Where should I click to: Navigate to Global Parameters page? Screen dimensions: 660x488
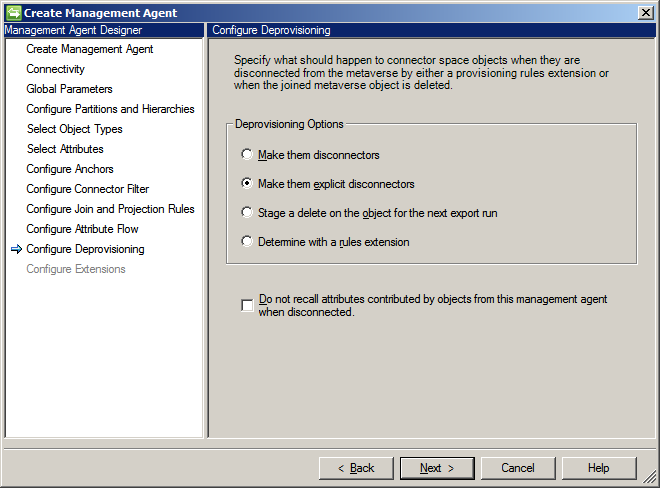pos(69,89)
